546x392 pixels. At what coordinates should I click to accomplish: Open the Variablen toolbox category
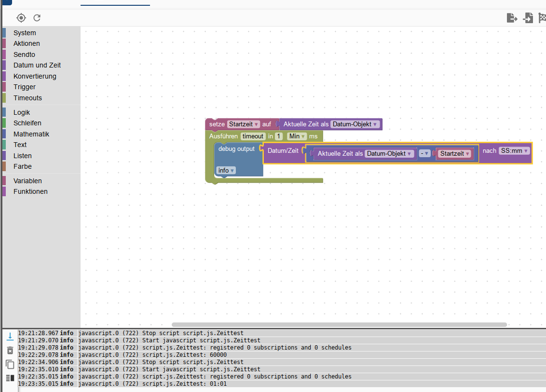tap(27, 181)
